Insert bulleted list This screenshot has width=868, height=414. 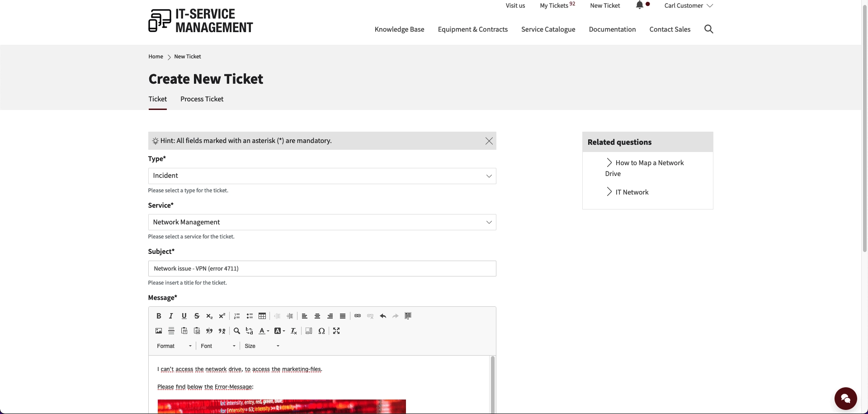click(x=250, y=316)
